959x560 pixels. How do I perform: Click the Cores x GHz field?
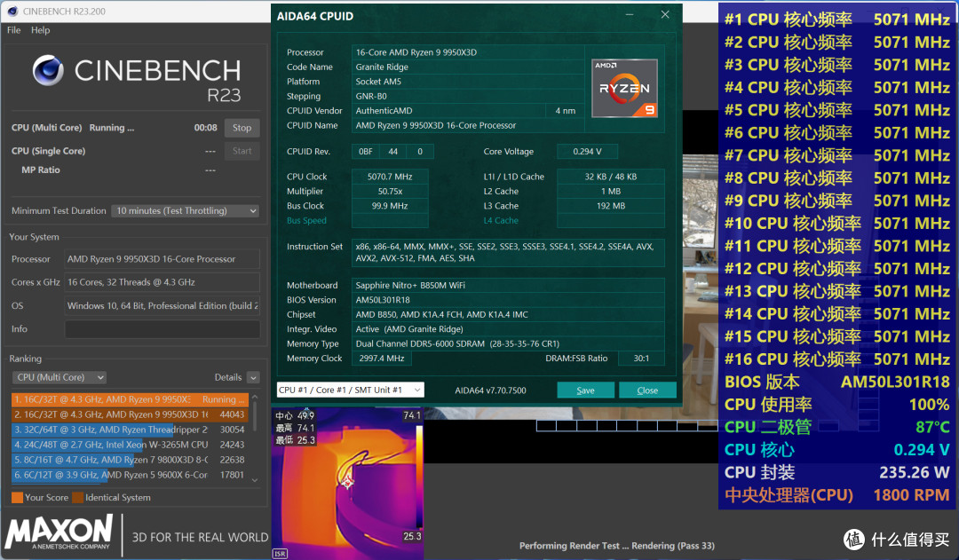pyautogui.click(x=162, y=282)
